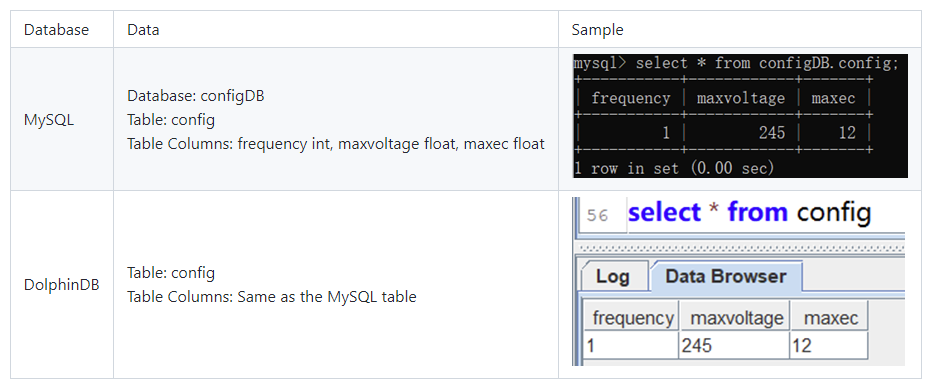
Task: Open the DolphinDB GUI screenshot thumbnail
Action: coord(738,282)
